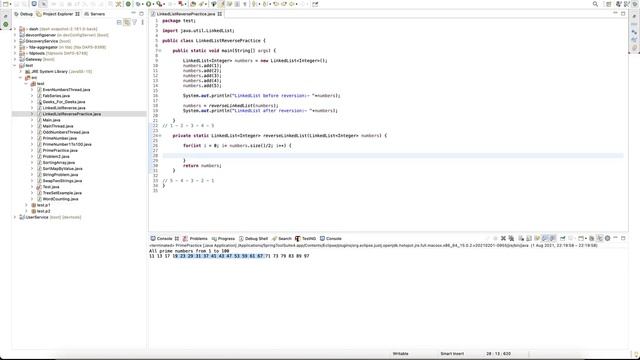Select Main.java in the tree
This screenshot has height=360, width=640.
(51, 120)
